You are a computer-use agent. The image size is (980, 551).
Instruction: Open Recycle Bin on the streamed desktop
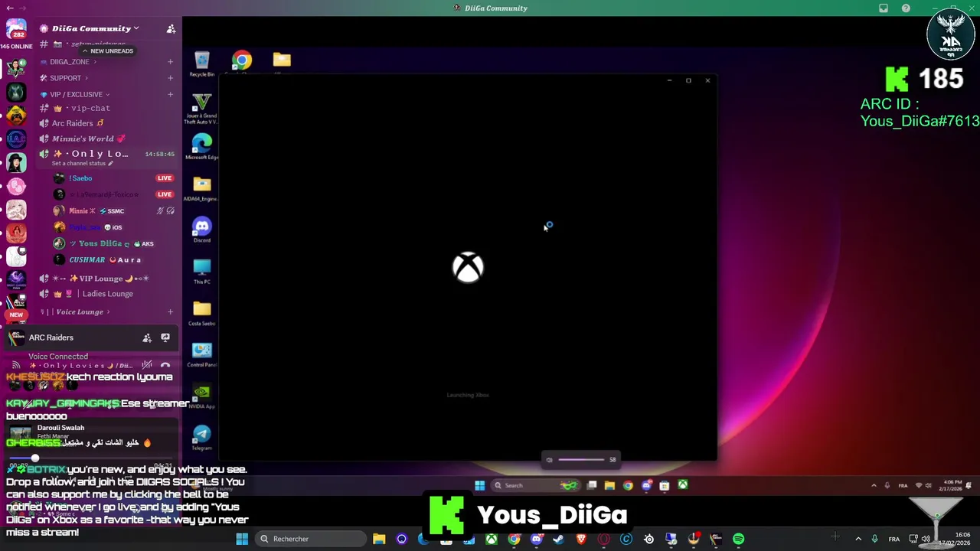point(201,64)
